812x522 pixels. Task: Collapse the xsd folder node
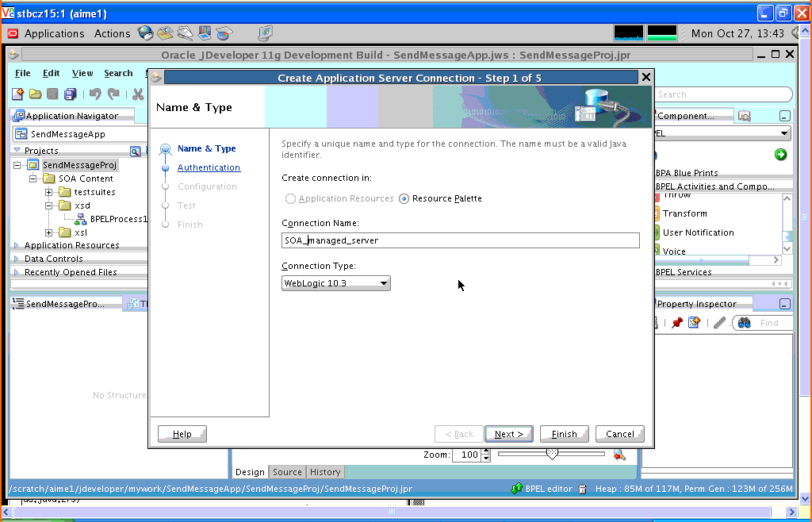coord(48,205)
